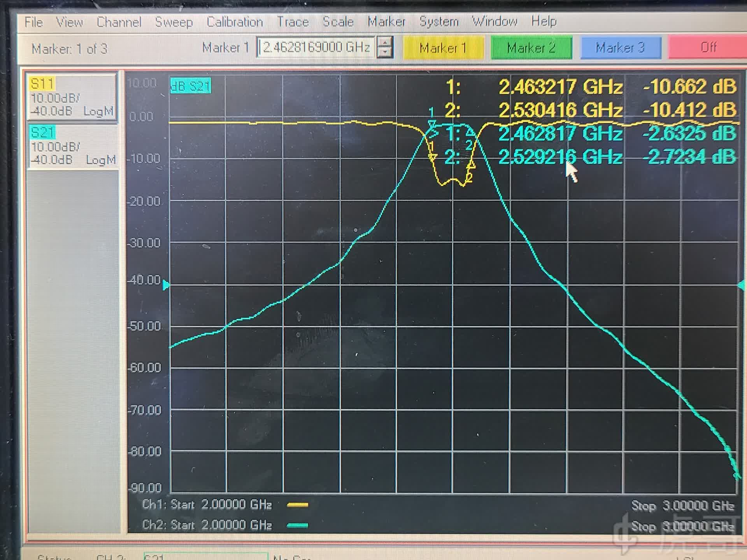The image size is (747, 560).
Task: Open the Sweep menu
Action: tap(174, 22)
